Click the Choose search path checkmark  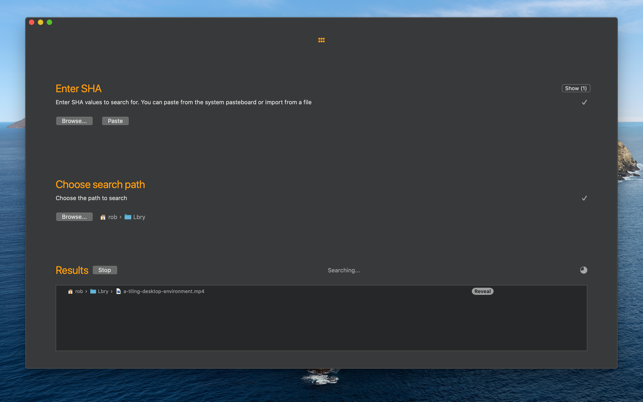tap(584, 198)
